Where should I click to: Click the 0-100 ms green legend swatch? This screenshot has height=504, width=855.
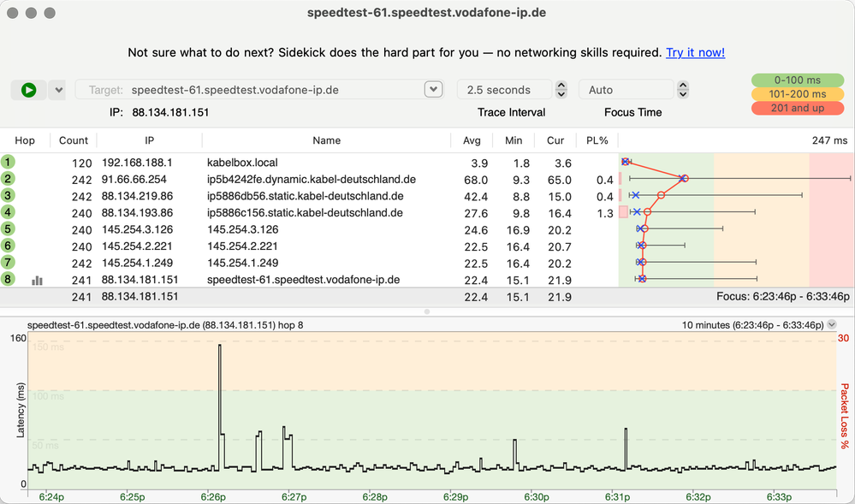797,80
